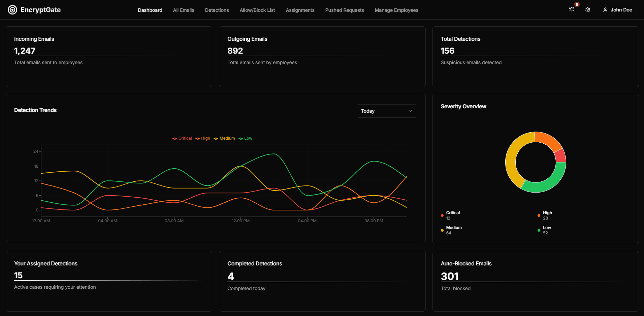Navigate to the Assignments tab
Screen dimensions: 644x316
[x=300, y=10]
